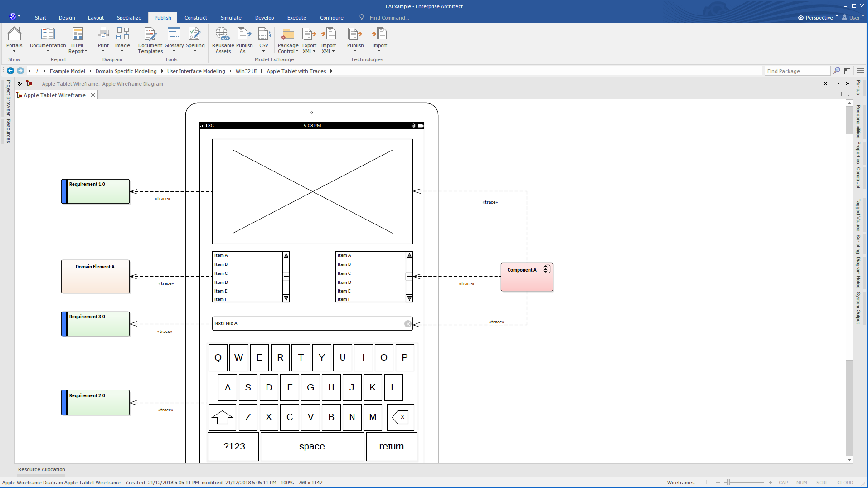Click the Find Package search magnifier

(836, 71)
